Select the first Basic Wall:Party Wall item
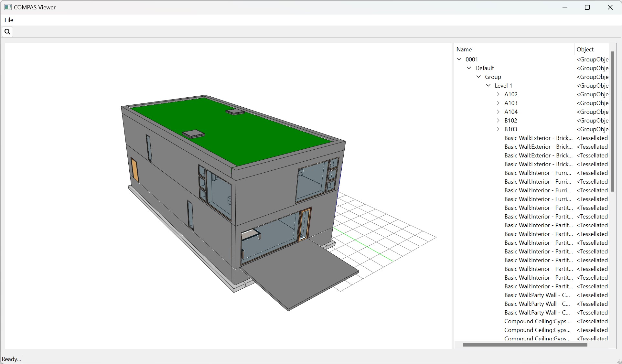Screen dimensions: 622x364 pyautogui.click(x=537, y=295)
